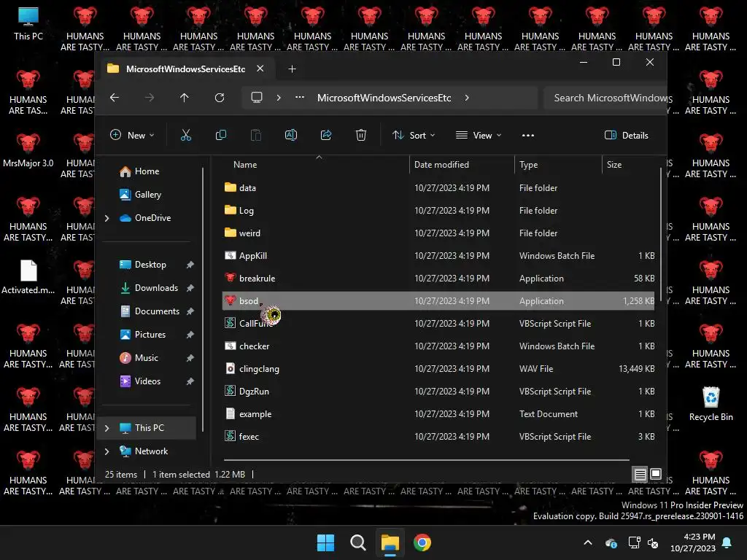Click the Search MicrosoftWindowsServicesEtc field
Viewport: 747px width, 560px height.
point(605,98)
